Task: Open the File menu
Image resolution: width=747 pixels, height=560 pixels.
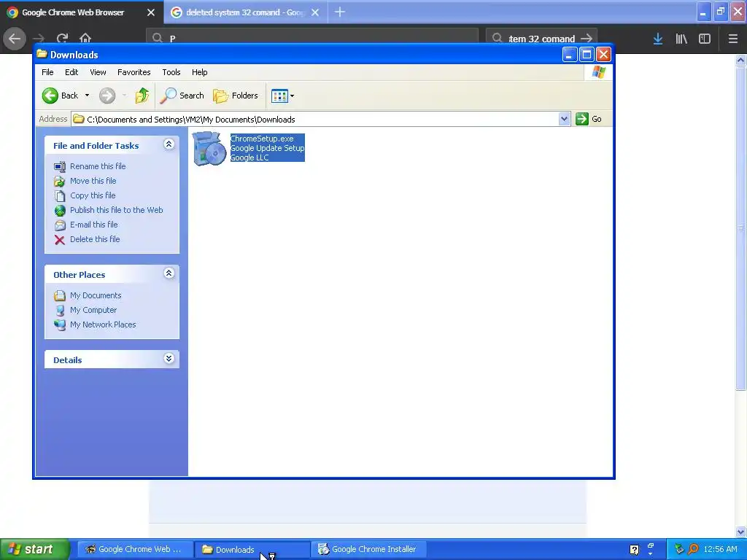Action: 47,72
